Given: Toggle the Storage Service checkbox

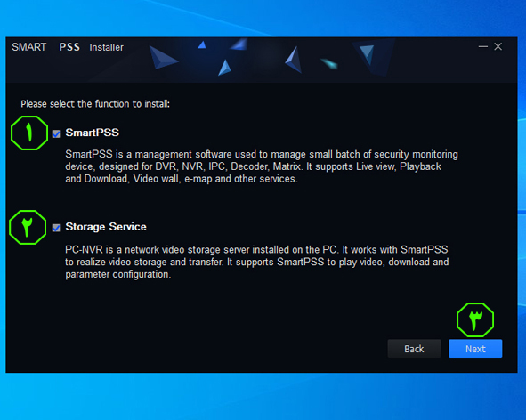Looking at the screenshot, I should coord(56,228).
